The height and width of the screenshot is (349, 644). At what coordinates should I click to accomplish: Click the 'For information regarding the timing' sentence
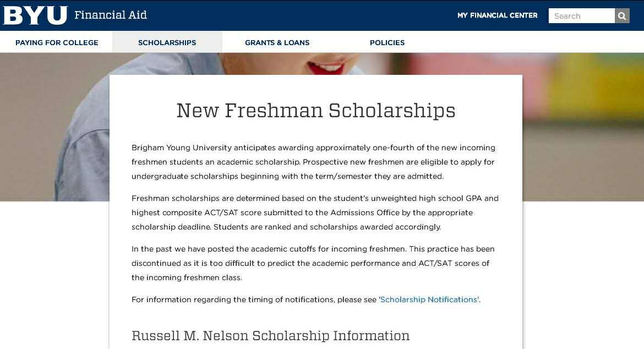(x=254, y=299)
